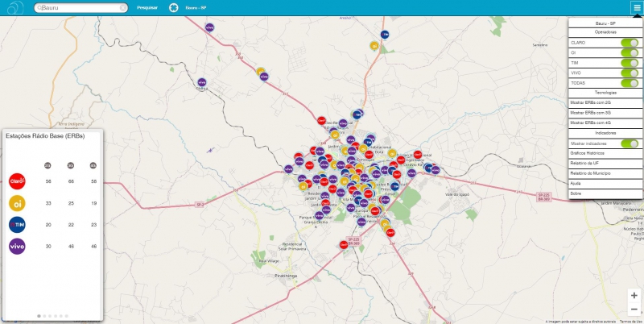Click the geolocation target icon
Viewport: 644px width, 324px height.
click(173, 7)
